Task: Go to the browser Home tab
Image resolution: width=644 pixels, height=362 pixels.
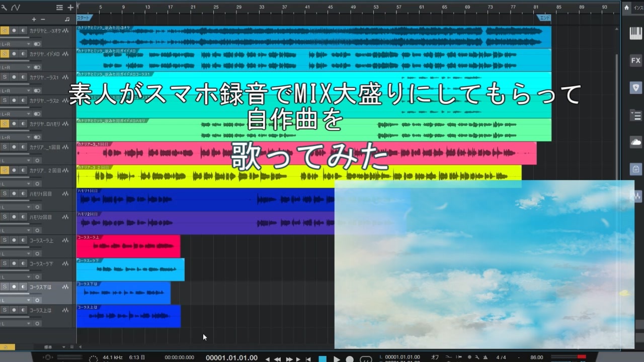Action: point(627,8)
